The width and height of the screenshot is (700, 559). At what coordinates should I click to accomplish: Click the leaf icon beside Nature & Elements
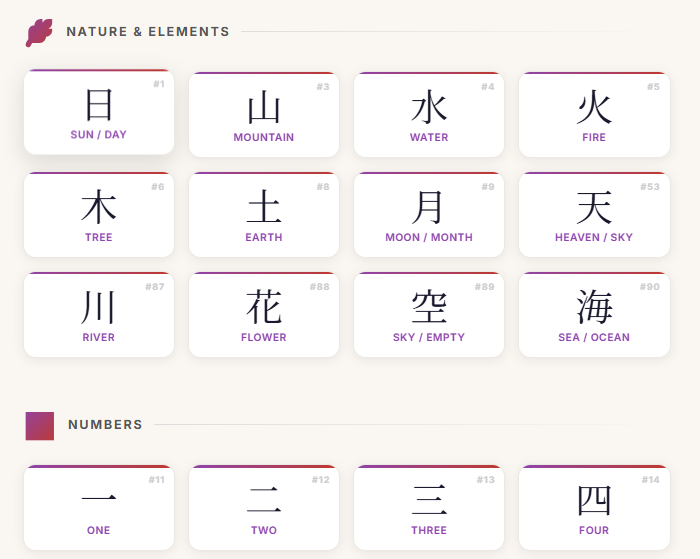39,33
